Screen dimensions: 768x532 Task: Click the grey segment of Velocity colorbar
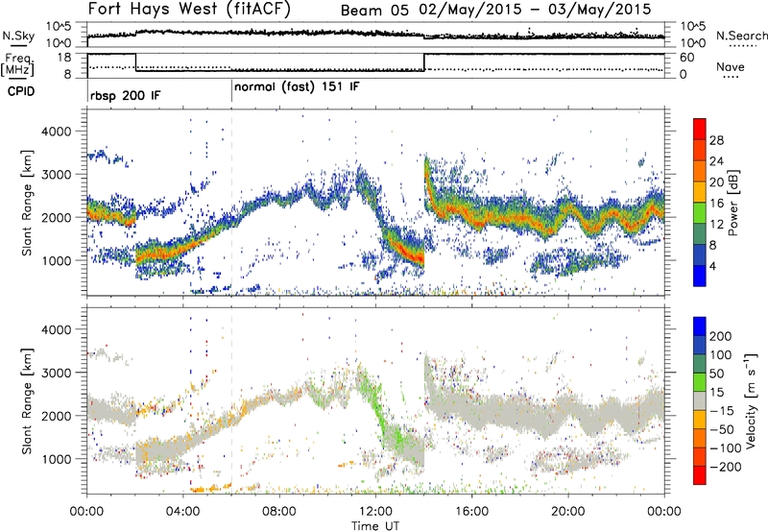coord(700,400)
